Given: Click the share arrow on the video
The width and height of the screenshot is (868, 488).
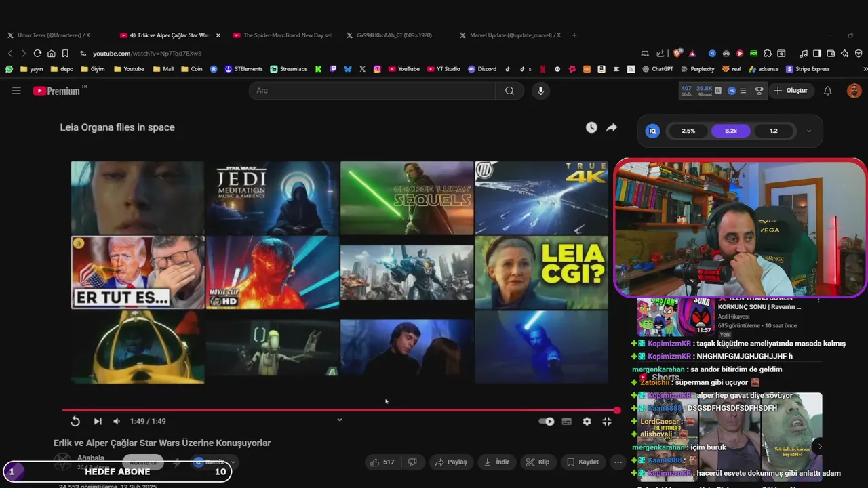Looking at the screenshot, I should click(x=612, y=127).
